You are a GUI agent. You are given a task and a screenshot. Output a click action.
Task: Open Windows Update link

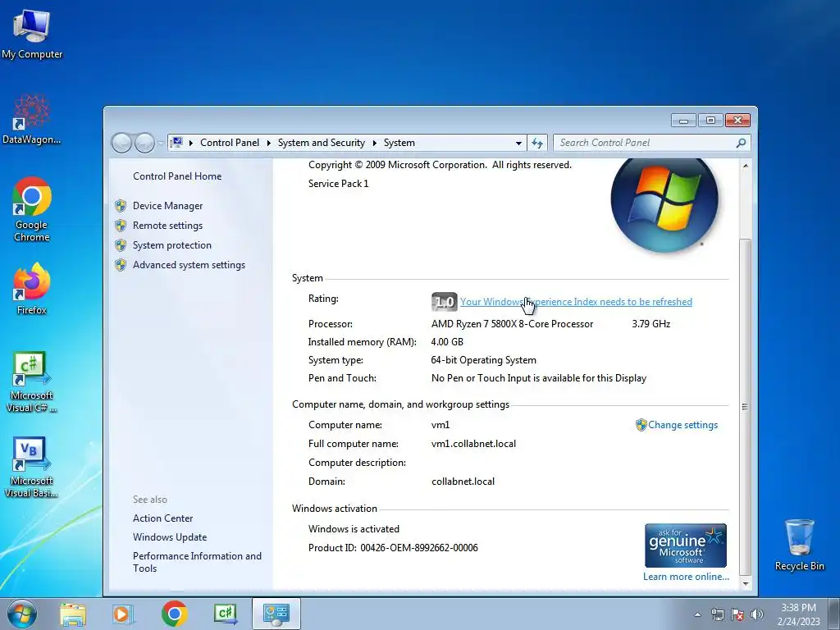click(x=170, y=537)
